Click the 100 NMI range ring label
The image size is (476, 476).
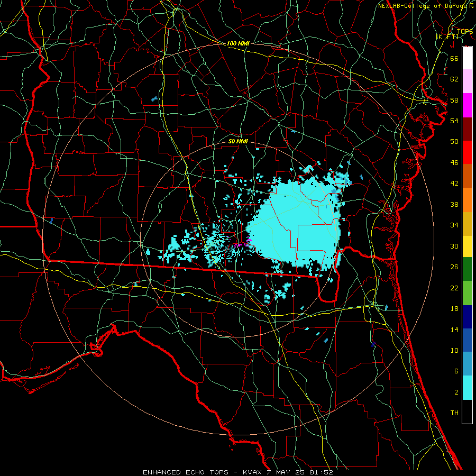(x=238, y=43)
